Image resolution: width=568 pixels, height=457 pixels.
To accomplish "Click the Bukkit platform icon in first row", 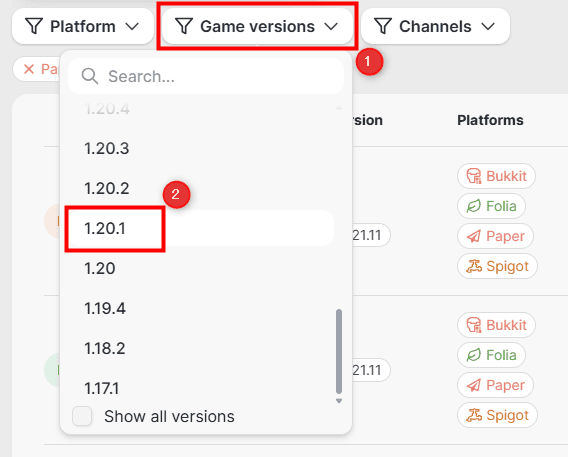I will click(473, 176).
